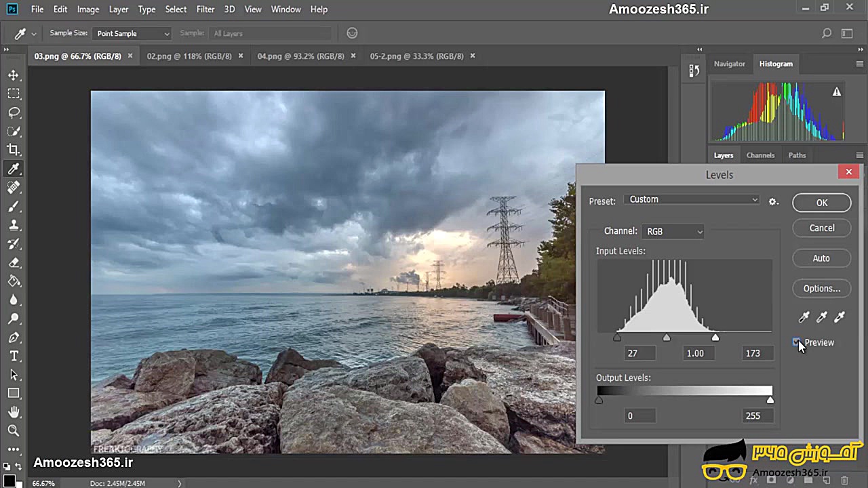Select the Hand tool

coord(14,412)
